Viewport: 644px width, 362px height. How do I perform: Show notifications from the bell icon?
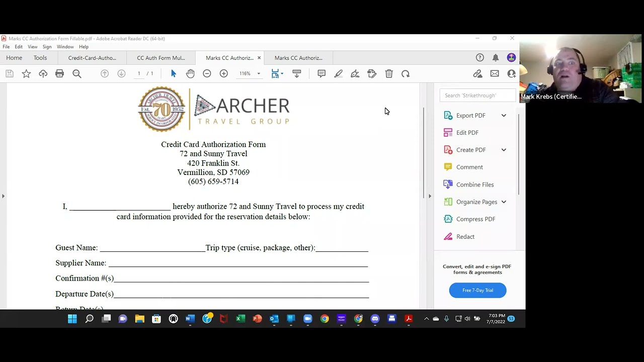pos(496,58)
